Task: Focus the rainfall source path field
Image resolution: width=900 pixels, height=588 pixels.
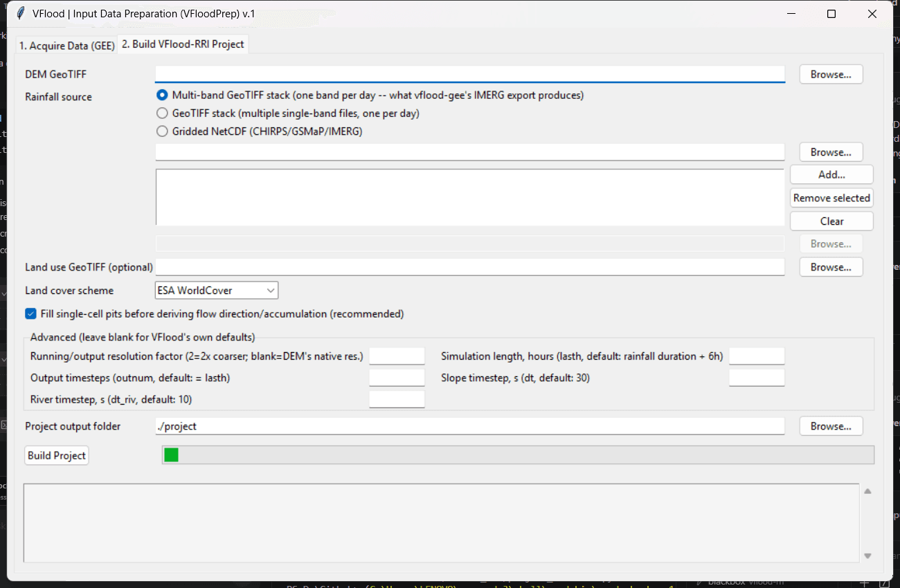Action: pyautogui.click(x=470, y=151)
